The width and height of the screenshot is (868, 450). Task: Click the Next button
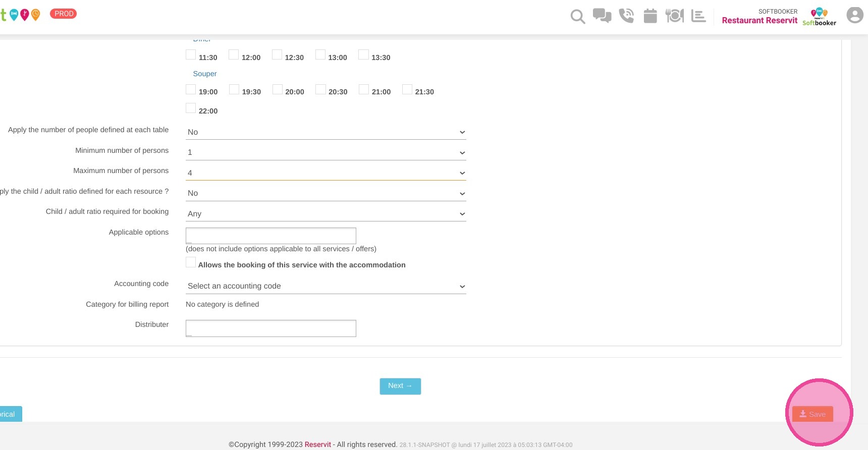(x=400, y=386)
